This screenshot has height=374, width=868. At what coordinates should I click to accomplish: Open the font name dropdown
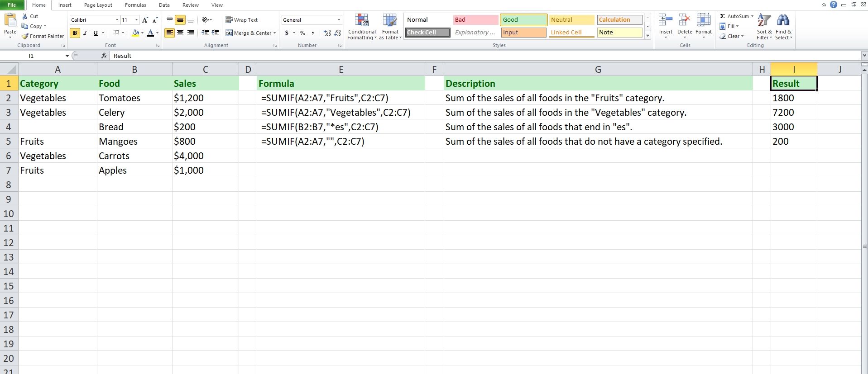(x=117, y=20)
